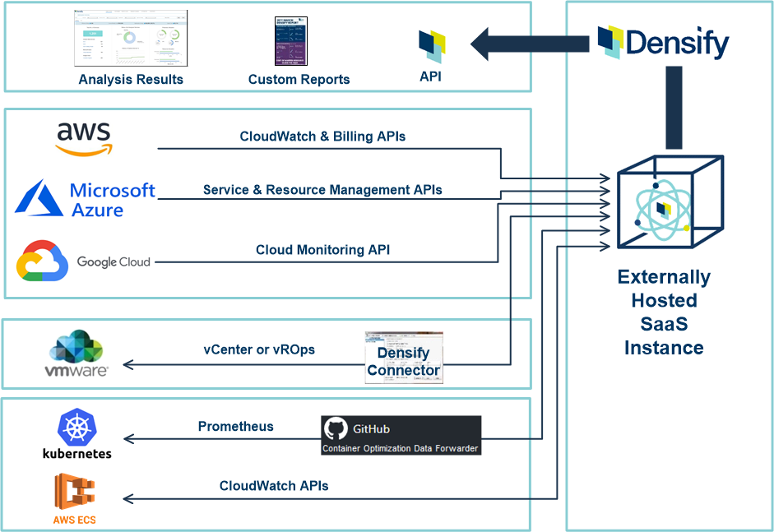This screenshot has height=532, width=774.
Task: Select the Kubernetes wheel icon
Action: (x=76, y=428)
